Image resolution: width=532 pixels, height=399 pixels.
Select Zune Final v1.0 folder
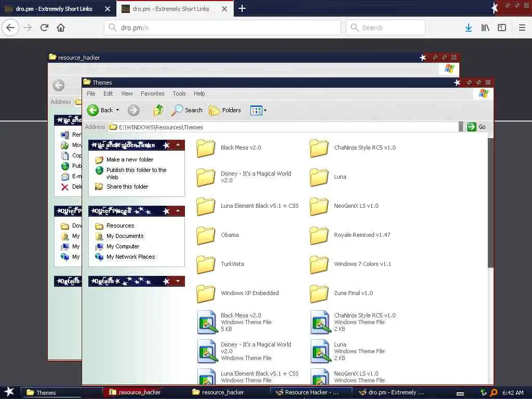(342, 293)
